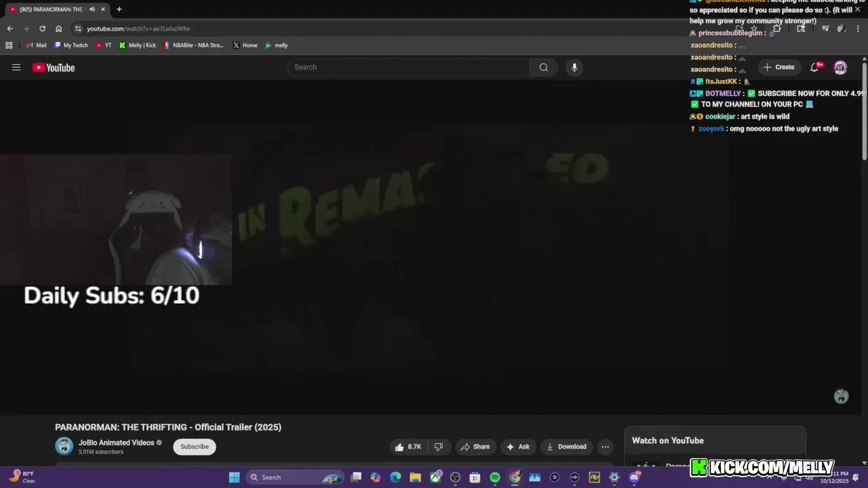Open the Settings gear on the taskbar

tap(614, 477)
